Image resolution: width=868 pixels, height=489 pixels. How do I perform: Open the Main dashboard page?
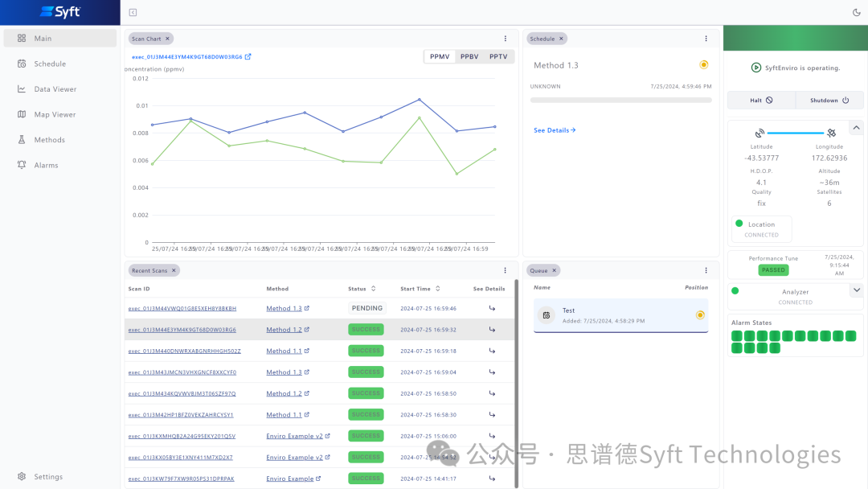point(59,39)
